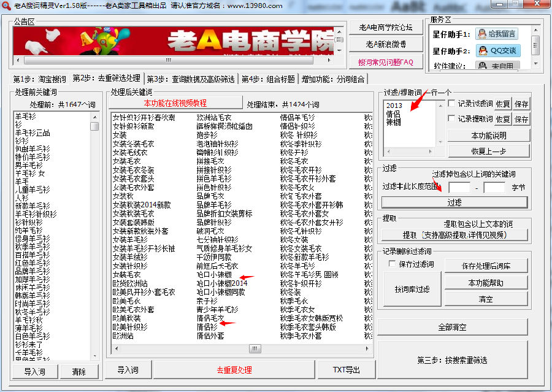Screen dimensions: 552x392
Task: Click down arrow of 服务区 scrollbar
Action: (x=535, y=64)
